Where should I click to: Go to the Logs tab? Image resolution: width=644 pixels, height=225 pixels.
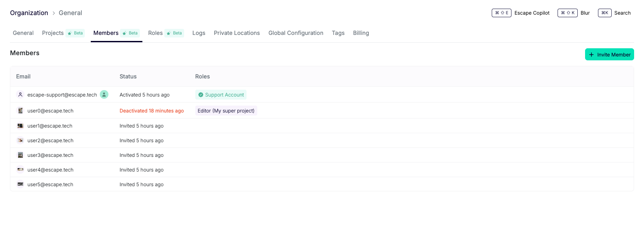pyautogui.click(x=199, y=33)
